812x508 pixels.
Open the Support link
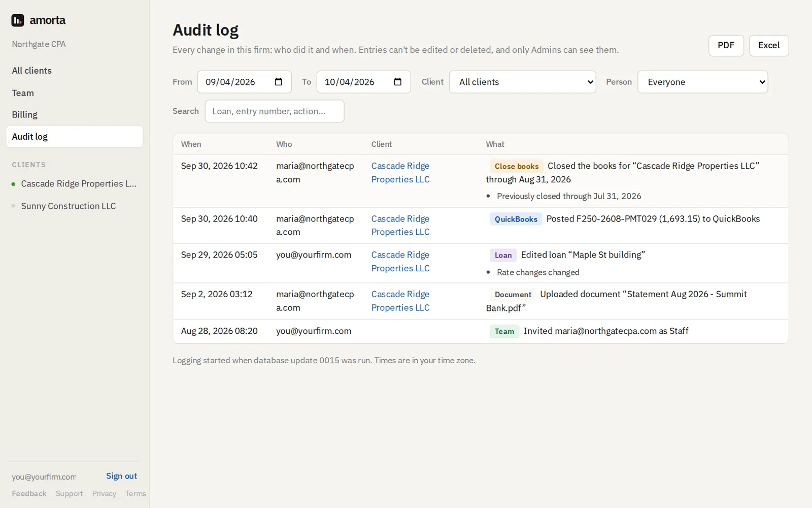click(69, 494)
